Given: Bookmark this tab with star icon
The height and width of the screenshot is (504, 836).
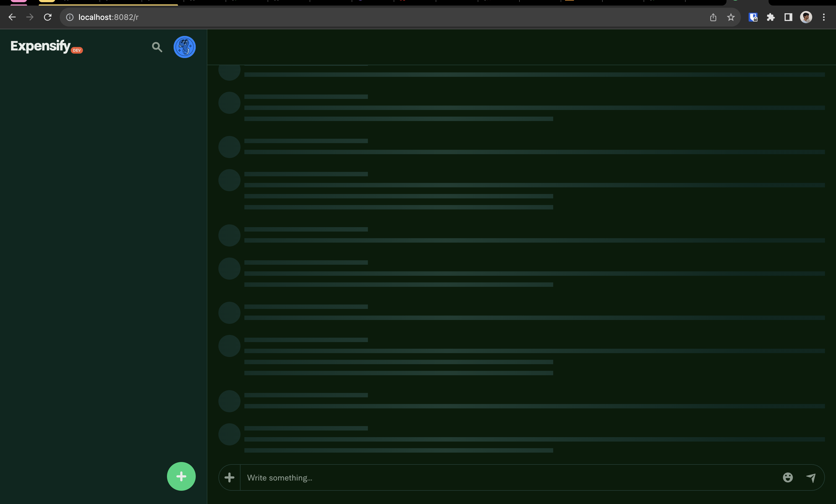Looking at the screenshot, I should [731, 17].
